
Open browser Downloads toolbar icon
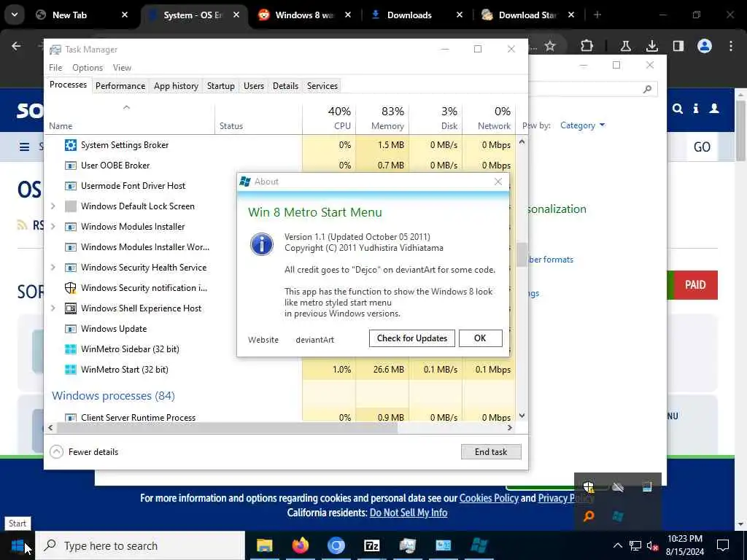pos(651,46)
